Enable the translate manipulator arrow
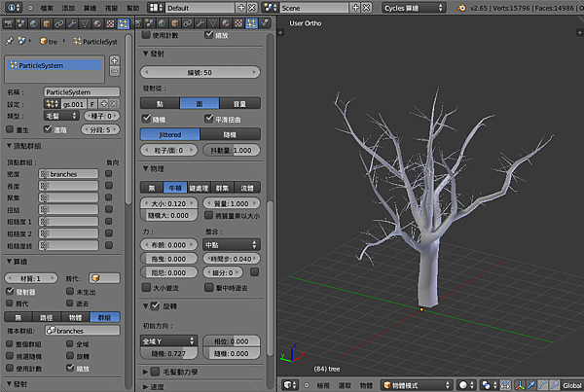 coord(531,385)
